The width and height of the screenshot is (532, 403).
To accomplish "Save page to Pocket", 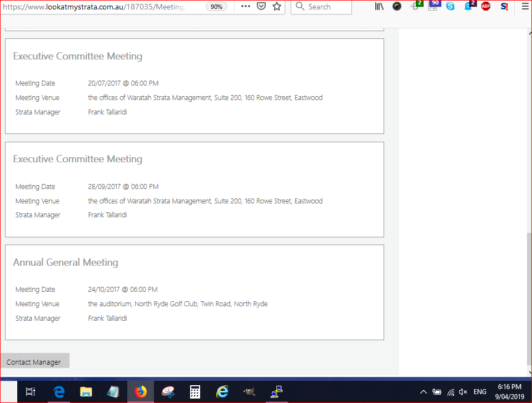I will point(261,6).
